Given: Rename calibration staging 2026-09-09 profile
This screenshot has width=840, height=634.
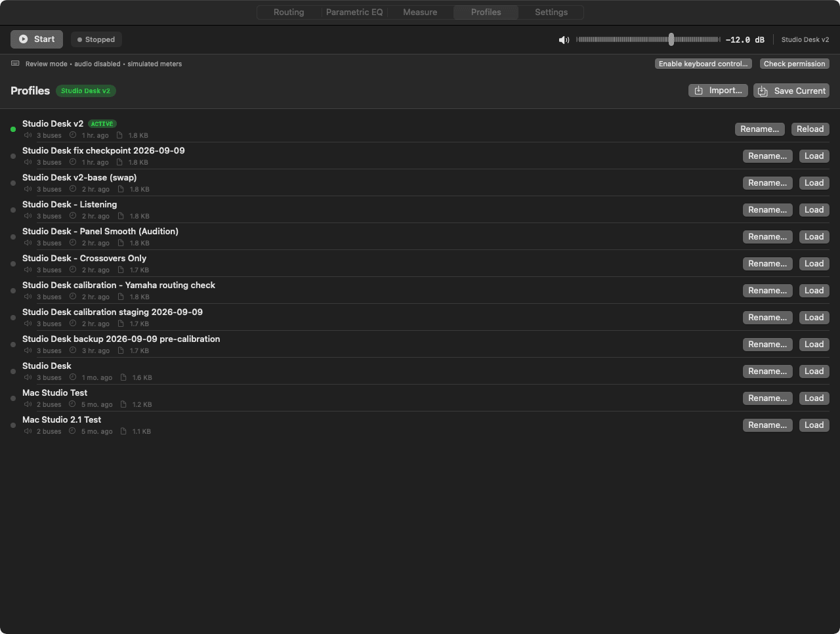Looking at the screenshot, I should 767,318.
